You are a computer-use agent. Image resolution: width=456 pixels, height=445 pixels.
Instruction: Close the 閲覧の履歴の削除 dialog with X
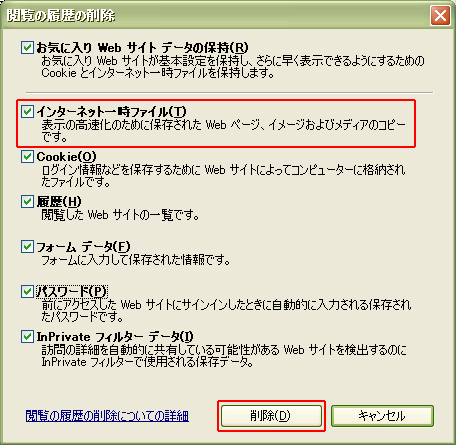440,16
